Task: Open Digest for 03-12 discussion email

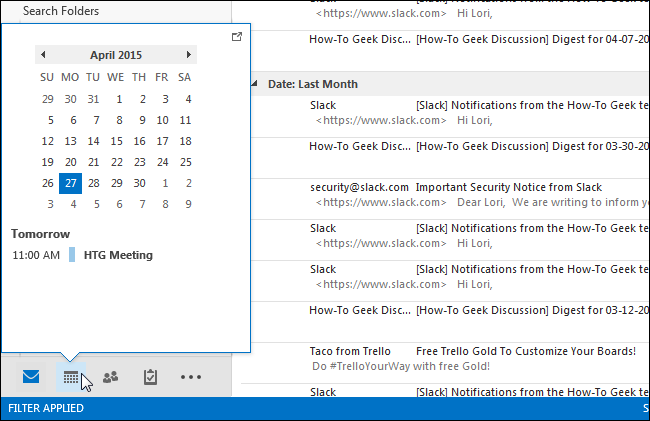Action: [450, 322]
